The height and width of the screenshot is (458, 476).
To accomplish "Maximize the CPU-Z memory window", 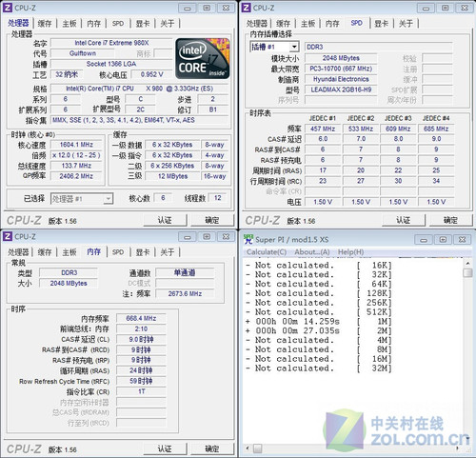I will pyautogui.click(x=207, y=237).
